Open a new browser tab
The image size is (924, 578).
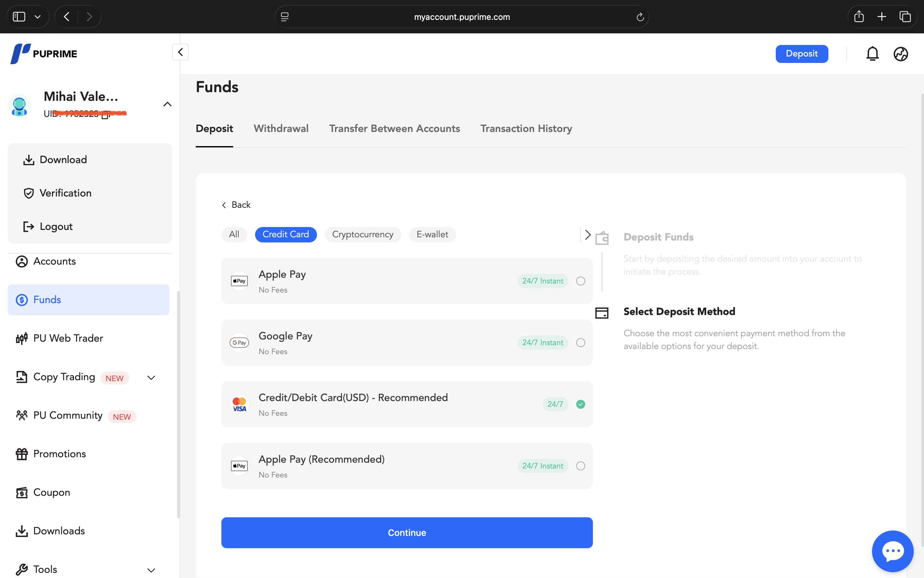(x=882, y=17)
